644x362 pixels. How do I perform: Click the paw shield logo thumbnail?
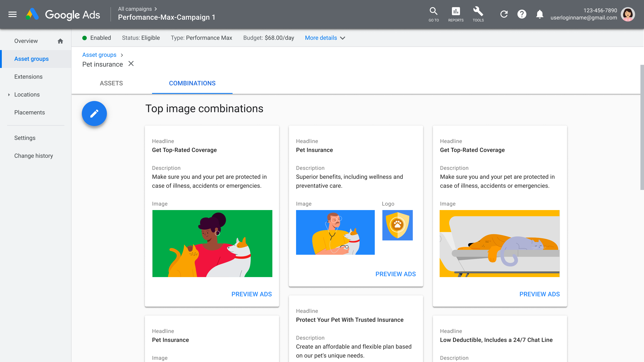click(397, 225)
